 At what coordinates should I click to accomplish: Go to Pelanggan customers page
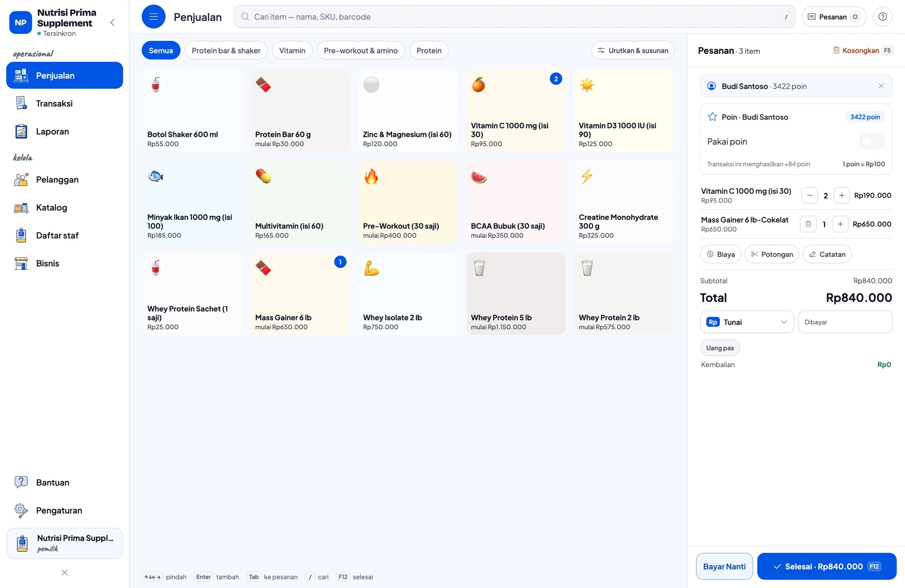point(64,180)
